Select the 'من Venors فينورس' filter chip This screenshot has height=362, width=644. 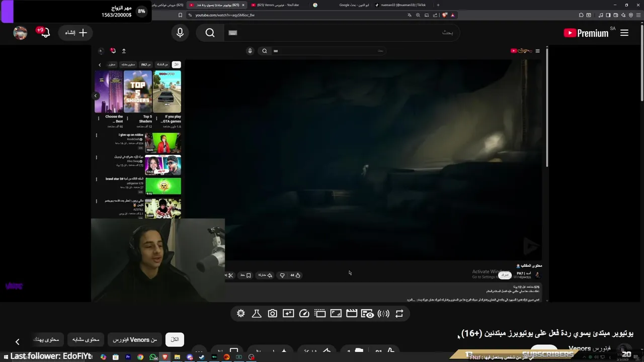134,340
